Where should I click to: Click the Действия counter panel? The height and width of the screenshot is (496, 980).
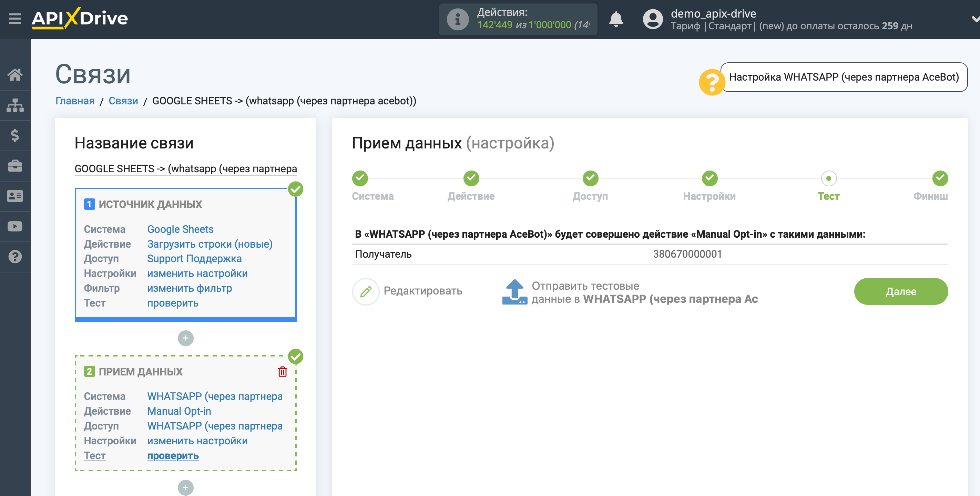518,19
